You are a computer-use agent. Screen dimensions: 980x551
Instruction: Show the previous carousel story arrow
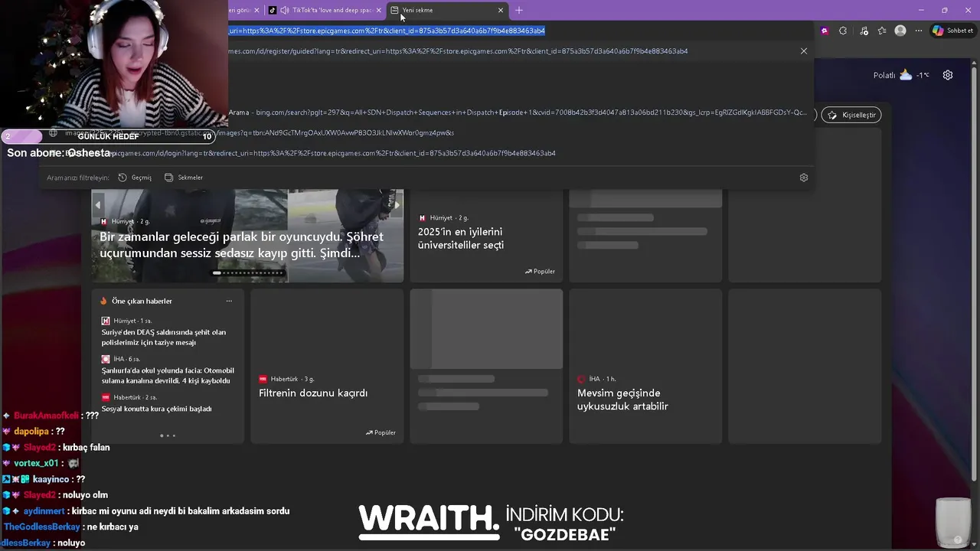click(x=97, y=205)
